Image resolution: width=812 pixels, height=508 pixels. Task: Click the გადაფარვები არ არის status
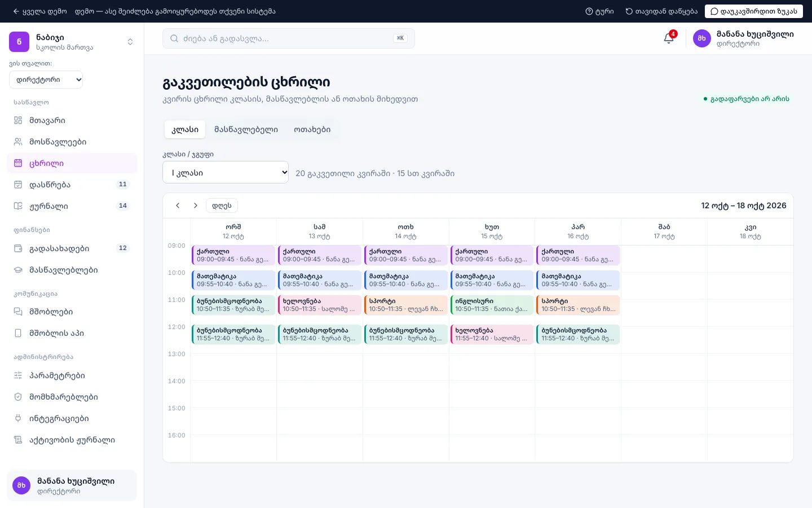pyautogui.click(x=746, y=99)
